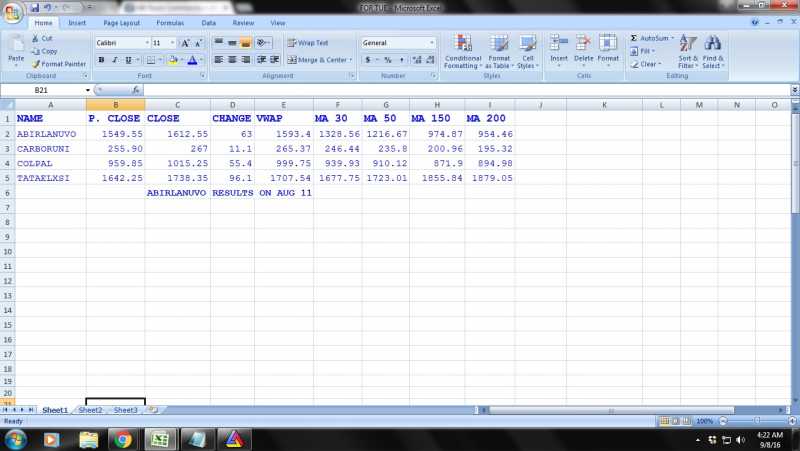Switch to the Page Layout ribbon tab
Screen dimensions: 800x451
[121, 22]
